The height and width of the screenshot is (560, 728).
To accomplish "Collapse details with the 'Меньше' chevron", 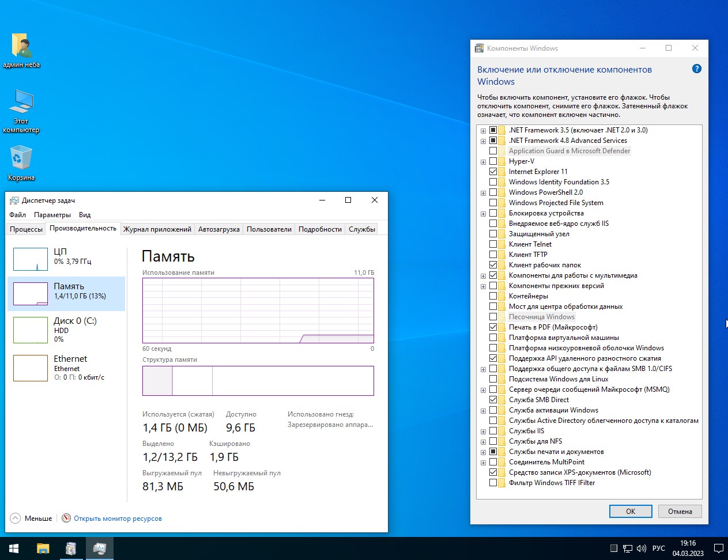I will click(x=16, y=519).
